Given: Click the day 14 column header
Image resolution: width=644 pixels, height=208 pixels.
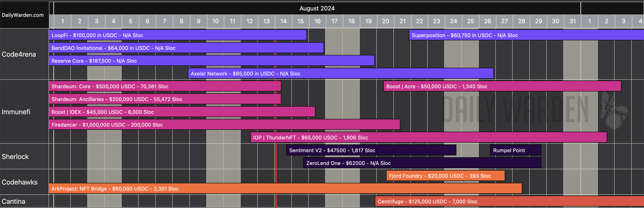Looking at the screenshot, I should click(x=283, y=21).
